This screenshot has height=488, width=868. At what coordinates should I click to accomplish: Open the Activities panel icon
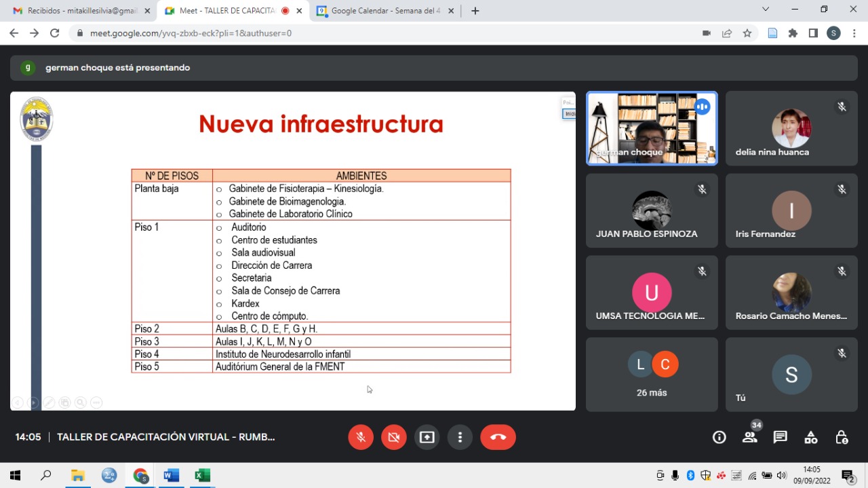click(x=810, y=437)
